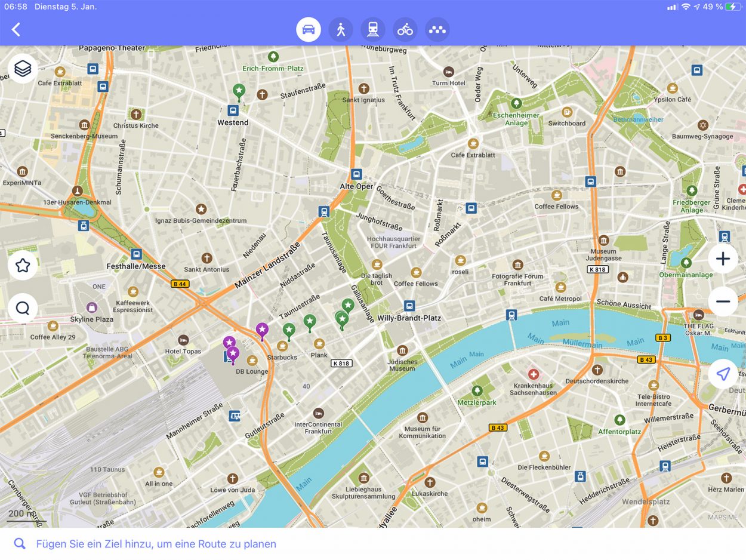746x560 pixels.
Task: Zoom out with the minus button
Action: tap(723, 301)
